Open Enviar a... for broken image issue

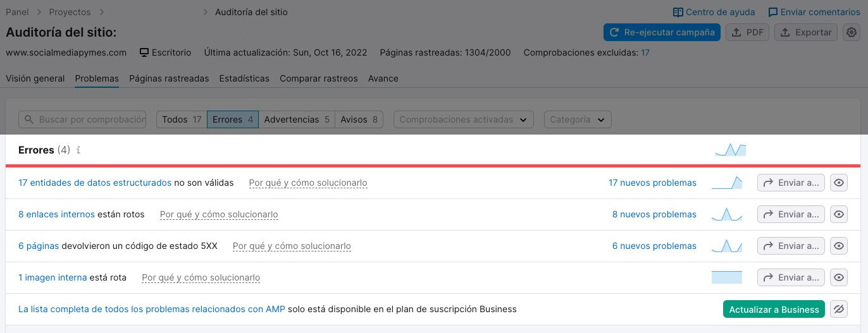tap(791, 277)
